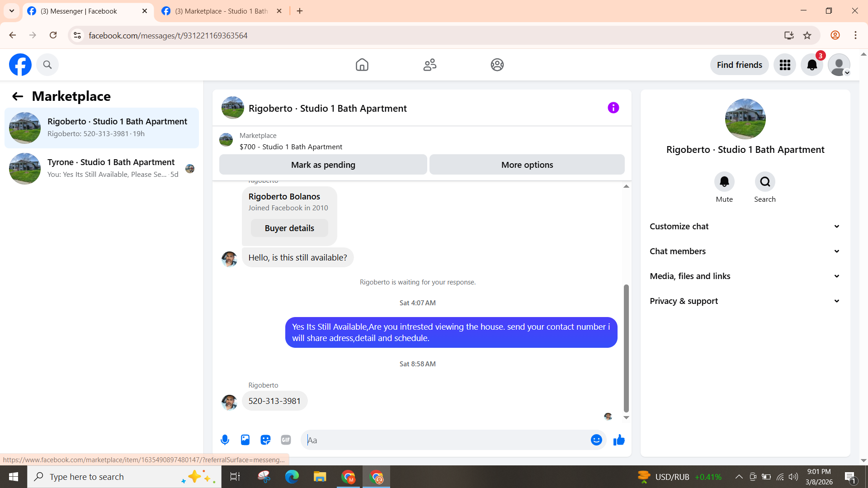Click the browser address bar URL
The height and width of the screenshot is (488, 868).
[x=168, y=35]
